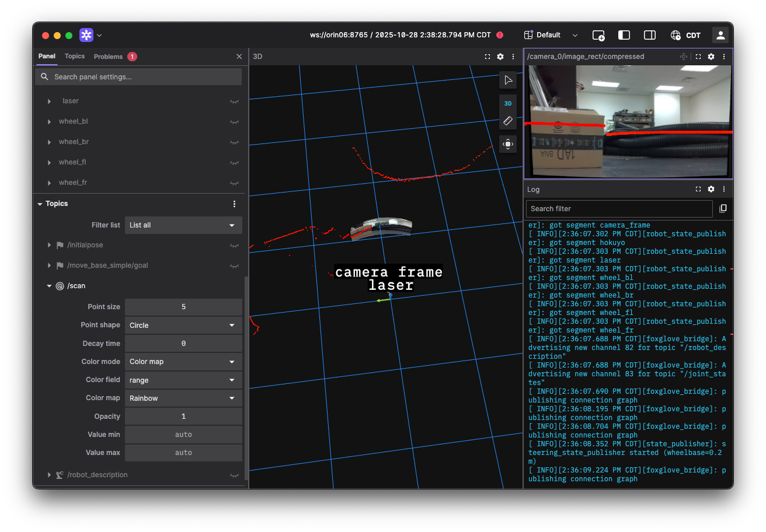Toggle the left sidebar icon

(624, 35)
